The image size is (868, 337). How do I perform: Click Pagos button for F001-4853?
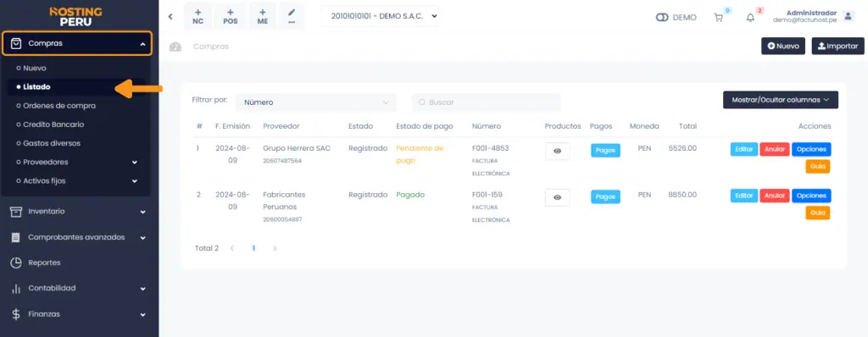(x=605, y=151)
